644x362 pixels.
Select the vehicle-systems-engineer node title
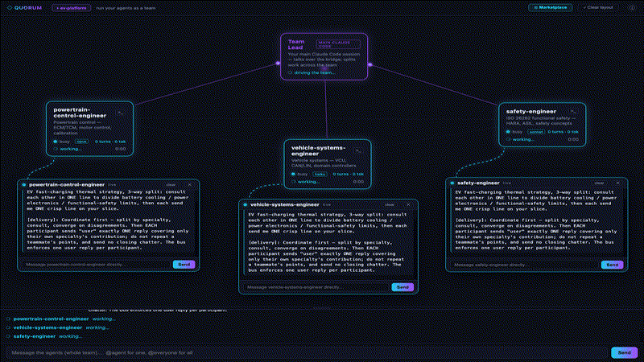click(318, 150)
